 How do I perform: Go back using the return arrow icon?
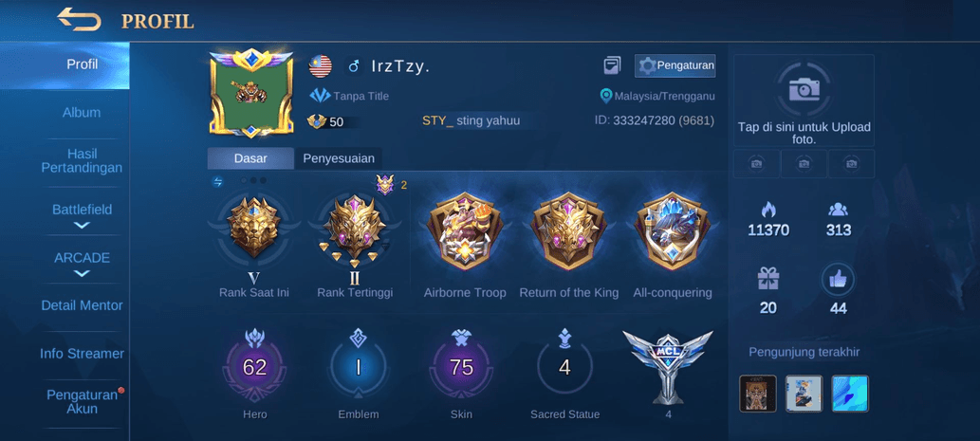point(79,19)
